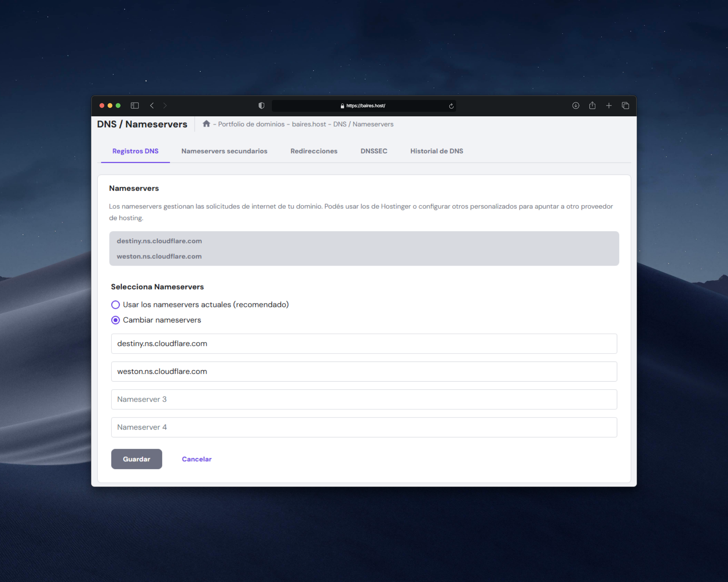Open Historial de DNS tab
Viewport: 728px width, 582px height.
[436, 151]
